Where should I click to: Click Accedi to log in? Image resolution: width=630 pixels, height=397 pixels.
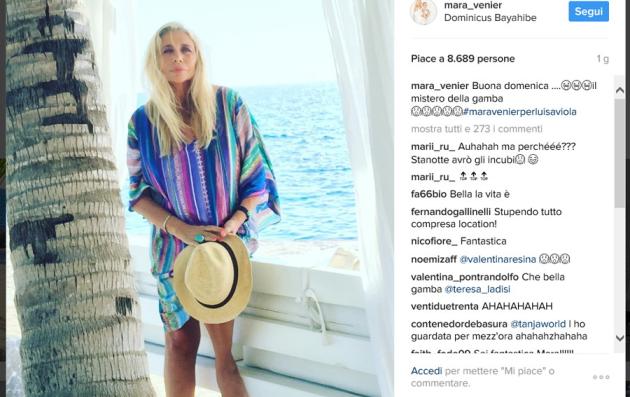tap(426, 371)
